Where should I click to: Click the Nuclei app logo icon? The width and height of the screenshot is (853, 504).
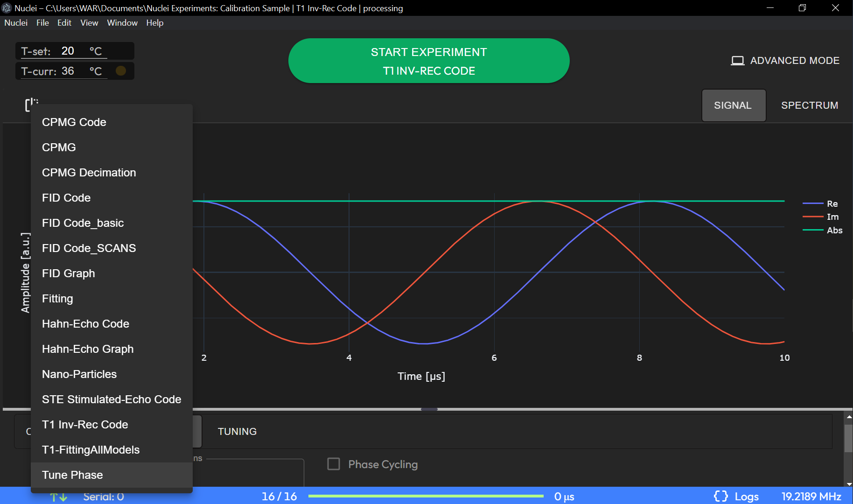coord(7,8)
